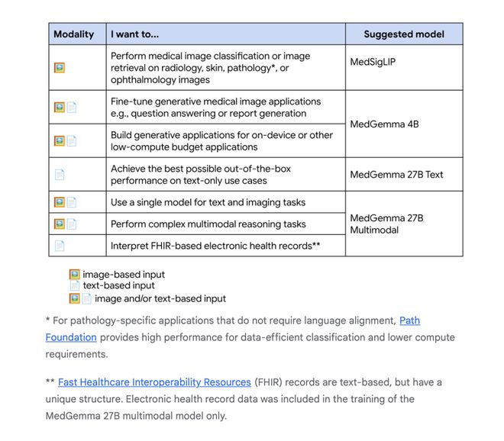Viewport: 504px width, 441px height.
Task: Open Fast Healthcare Interoperability Resources link
Action: 154,382
